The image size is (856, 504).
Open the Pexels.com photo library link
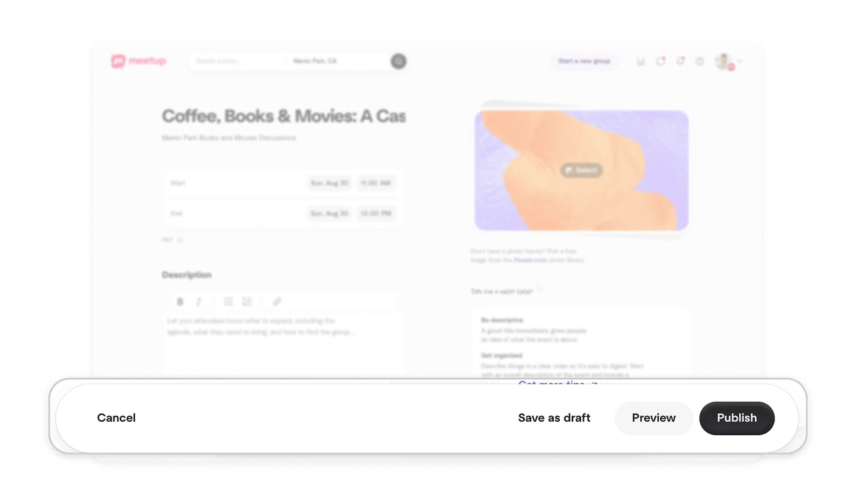[530, 260]
